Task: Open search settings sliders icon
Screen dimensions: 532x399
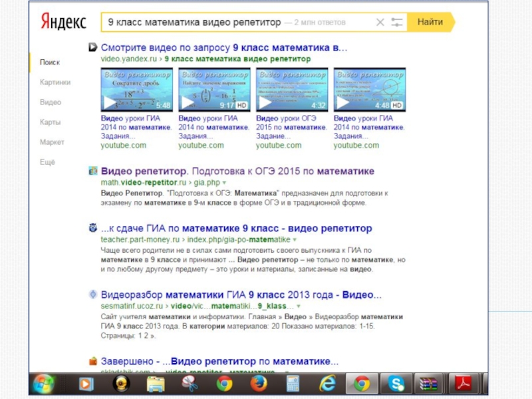Action: (397, 23)
